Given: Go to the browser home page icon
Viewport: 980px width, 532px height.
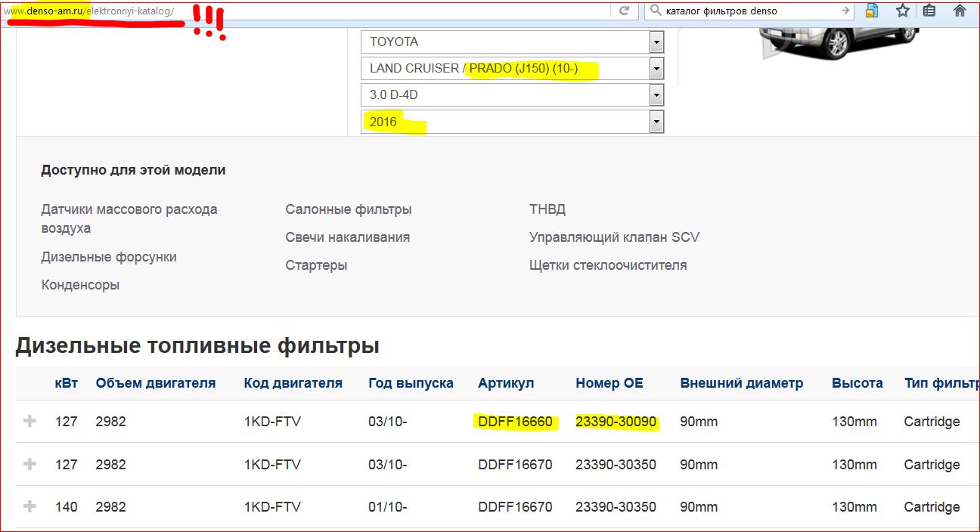Looking at the screenshot, I should coord(960,11).
